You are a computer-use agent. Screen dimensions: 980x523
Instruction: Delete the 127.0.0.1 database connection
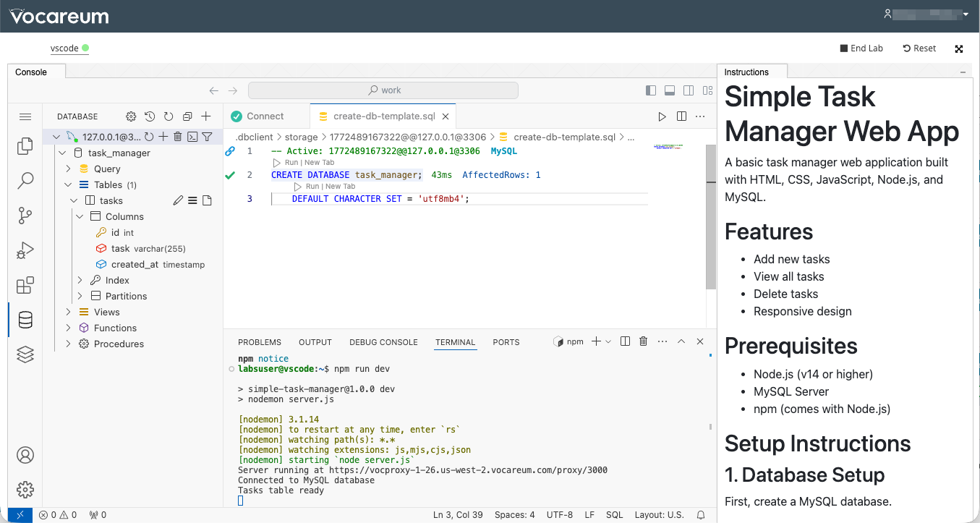[x=178, y=137]
